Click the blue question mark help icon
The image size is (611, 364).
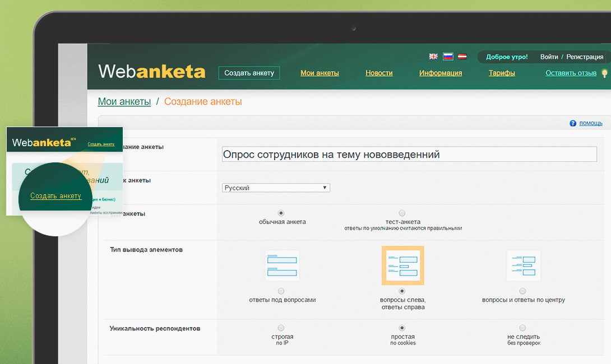[x=573, y=123]
